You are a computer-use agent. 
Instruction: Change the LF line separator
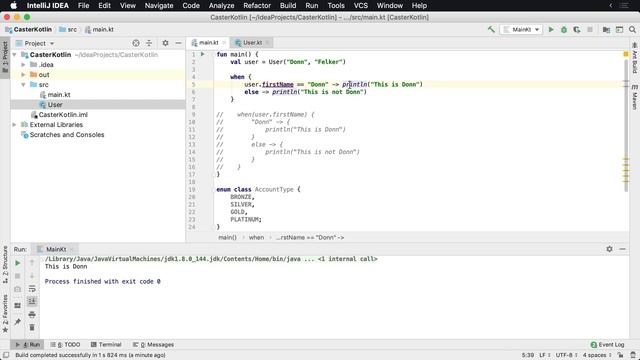pos(544,355)
